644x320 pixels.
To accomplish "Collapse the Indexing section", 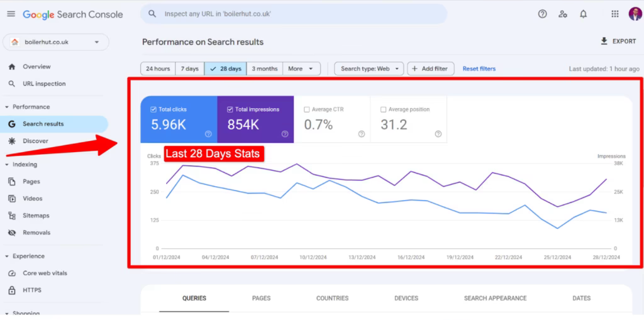I will 7,165.
